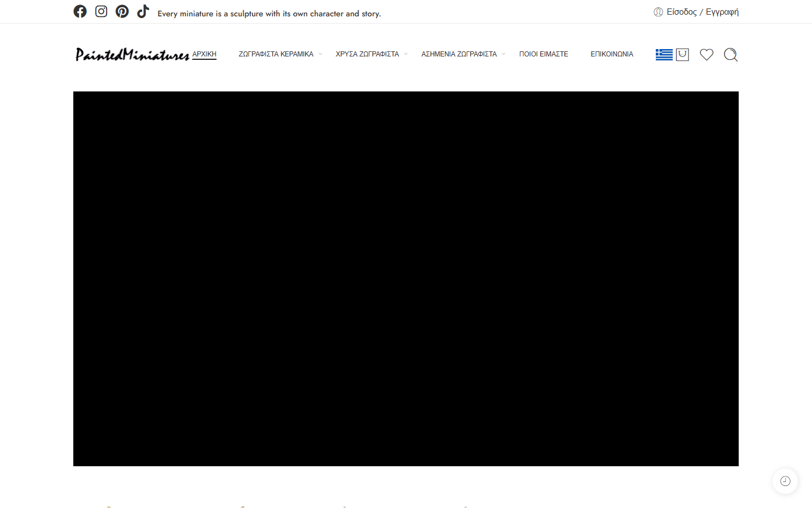
Task: Open the Είσοδος / Εγγραφή login link
Action: tap(703, 12)
